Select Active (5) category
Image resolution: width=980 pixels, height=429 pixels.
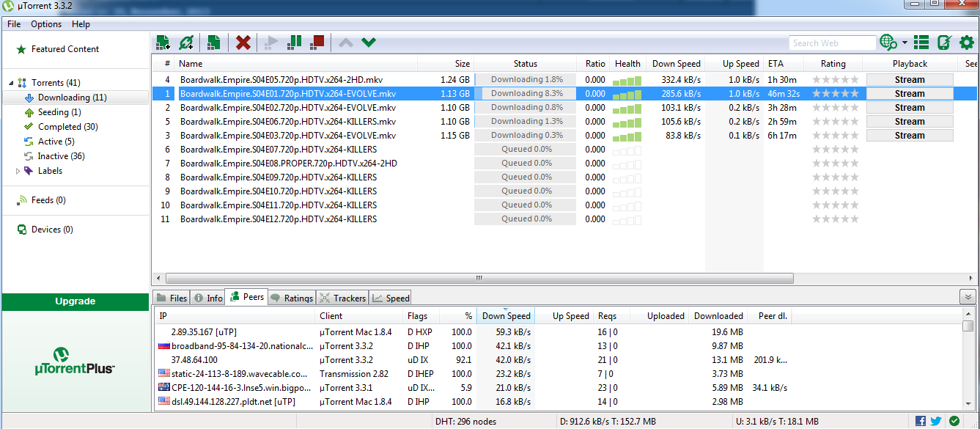(56, 142)
